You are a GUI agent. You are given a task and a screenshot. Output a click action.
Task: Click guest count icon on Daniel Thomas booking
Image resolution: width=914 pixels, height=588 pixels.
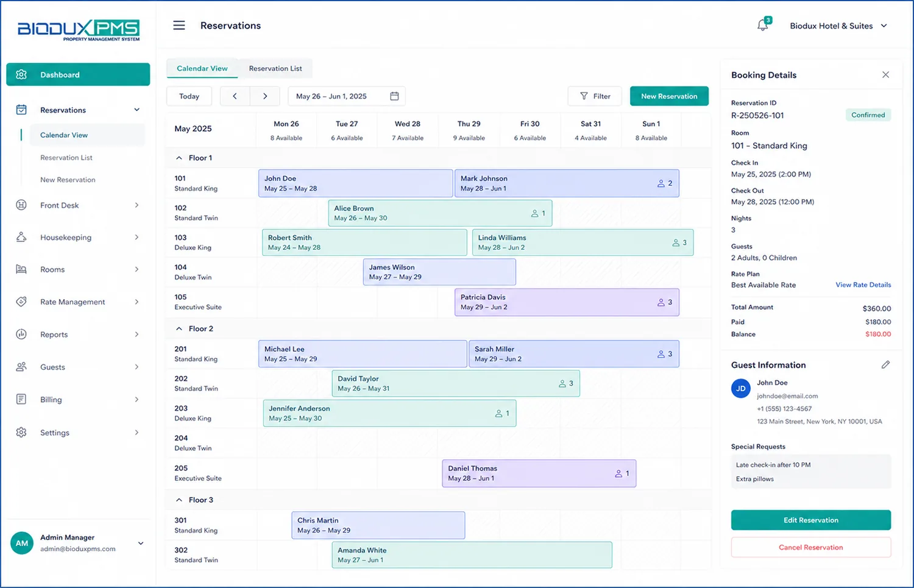[x=618, y=473]
